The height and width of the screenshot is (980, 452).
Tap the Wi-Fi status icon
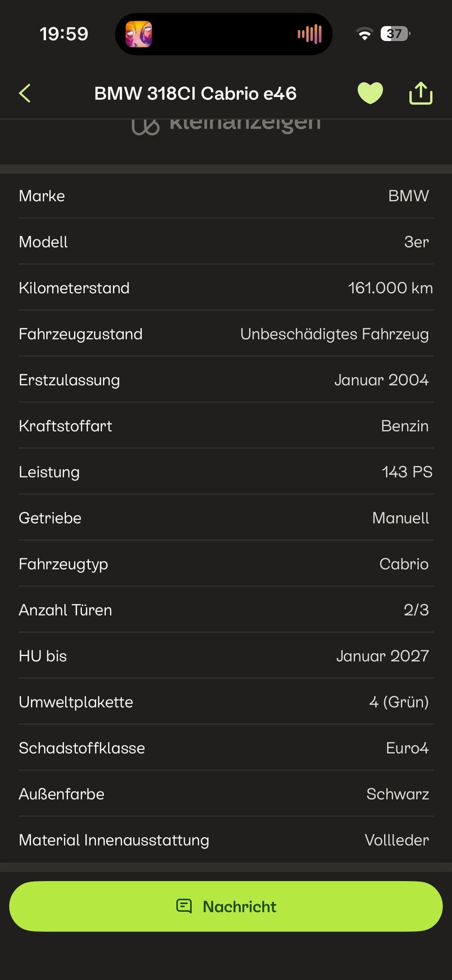(364, 33)
